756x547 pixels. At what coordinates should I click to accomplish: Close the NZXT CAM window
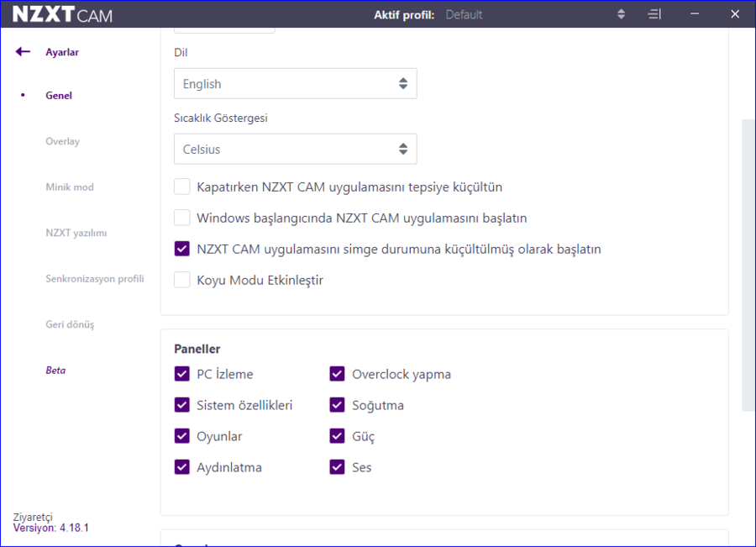point(734,14)
